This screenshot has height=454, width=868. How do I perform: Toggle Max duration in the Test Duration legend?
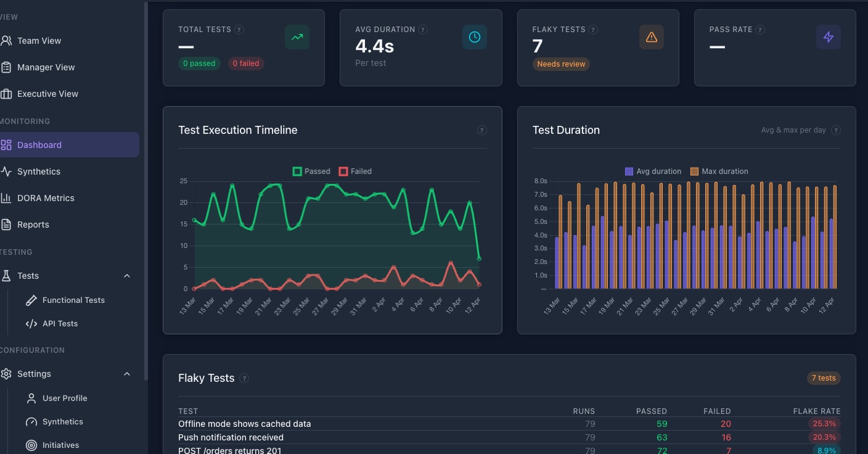pos(719,171)
